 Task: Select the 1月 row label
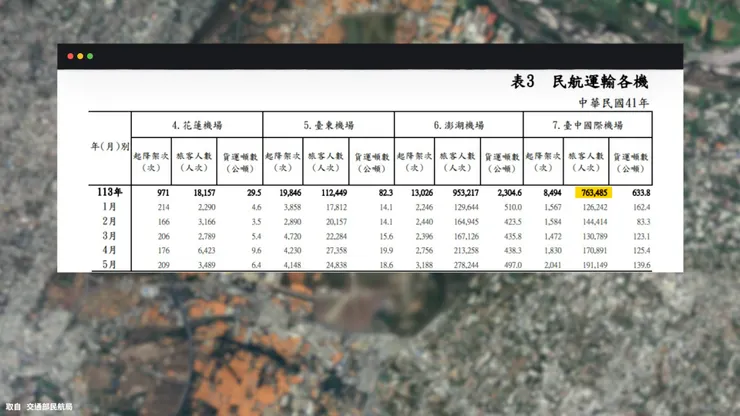(109, 207)
